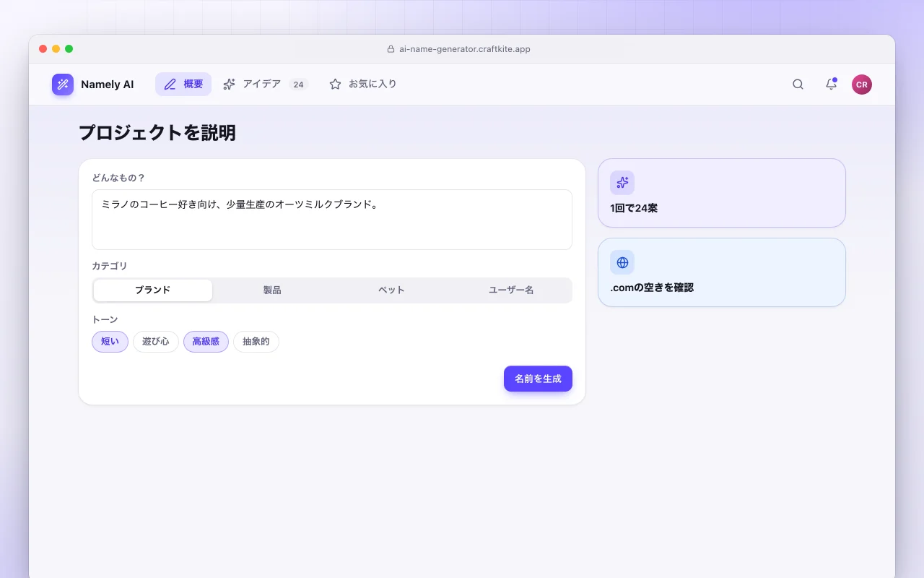This screenshot has width=924, height=578.
Task: Click the globe icon on .com card
Action: (622, 262)
